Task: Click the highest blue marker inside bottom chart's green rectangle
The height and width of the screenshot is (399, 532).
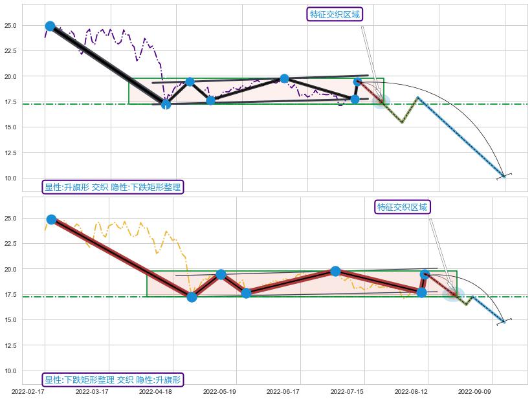Action: point(335,271)
